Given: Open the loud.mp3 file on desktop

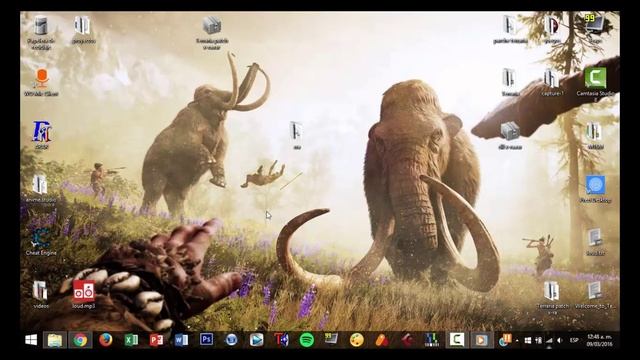Looking at the screenshot, I should [x=84, y=294].
